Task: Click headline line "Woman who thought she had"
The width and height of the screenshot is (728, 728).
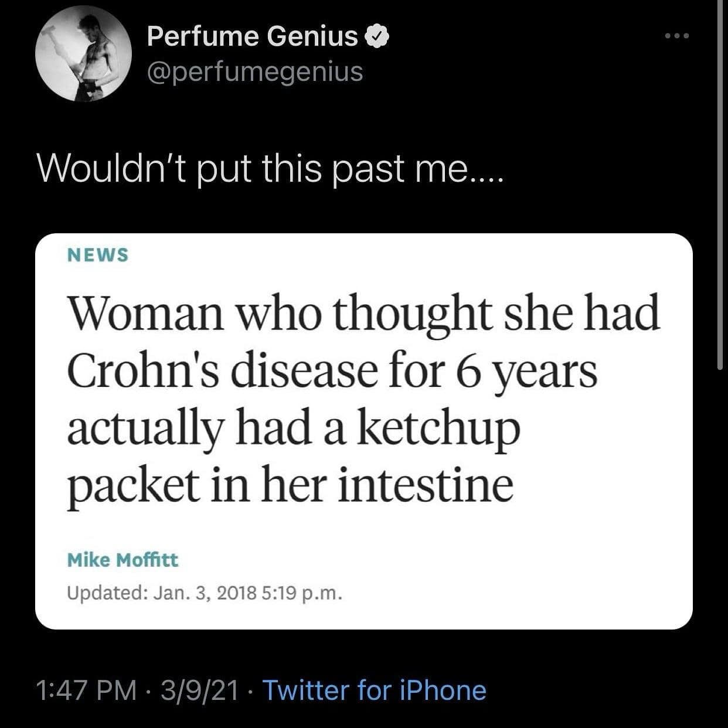Action: pyautogui.click(x=363, y=315)
